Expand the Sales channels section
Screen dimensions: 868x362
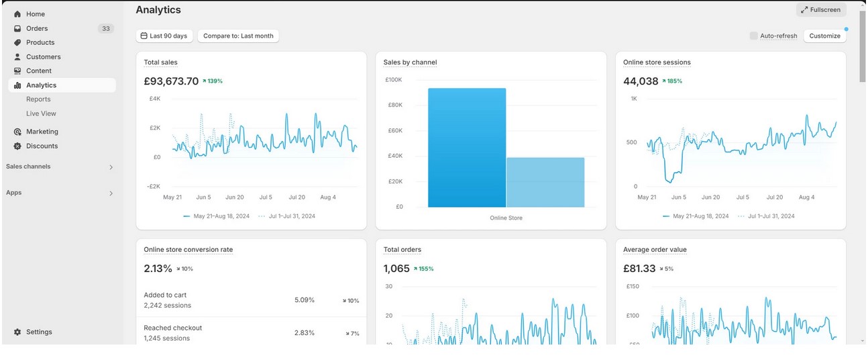(111, 167)
